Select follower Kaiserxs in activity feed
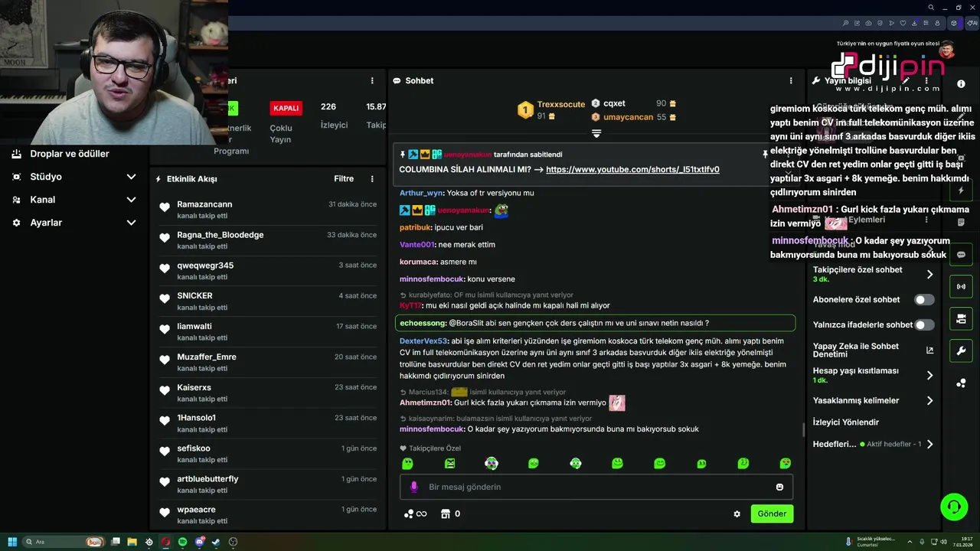The height and width of the screenshot is (551, 980). pyautogui.click(x=194, y=387)
